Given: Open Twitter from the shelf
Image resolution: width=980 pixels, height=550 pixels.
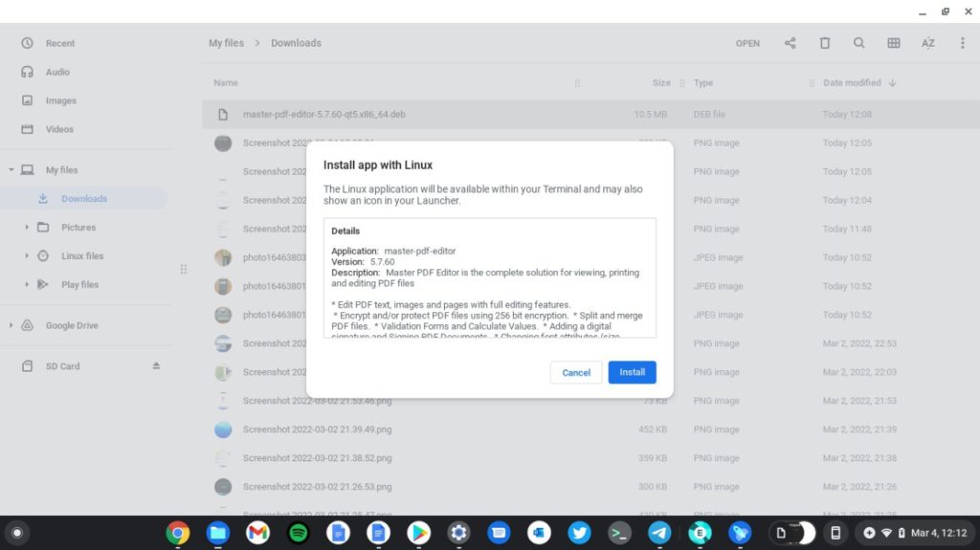Looking at the screenshot, I should coord(579,533).
